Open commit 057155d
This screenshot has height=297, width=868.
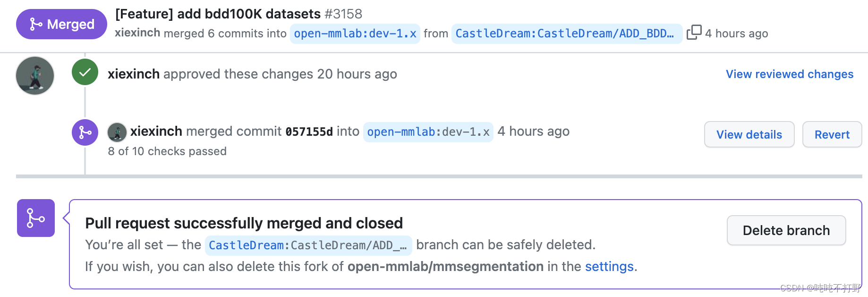coord(310,131)
